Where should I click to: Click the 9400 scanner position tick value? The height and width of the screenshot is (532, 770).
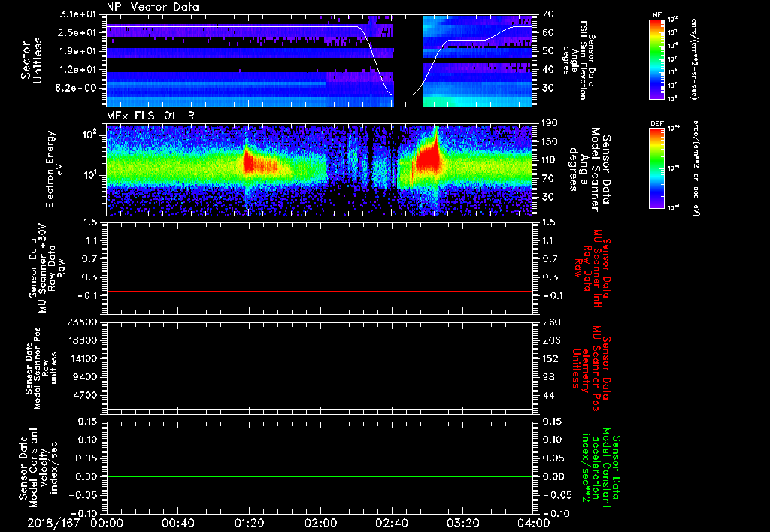85,377
